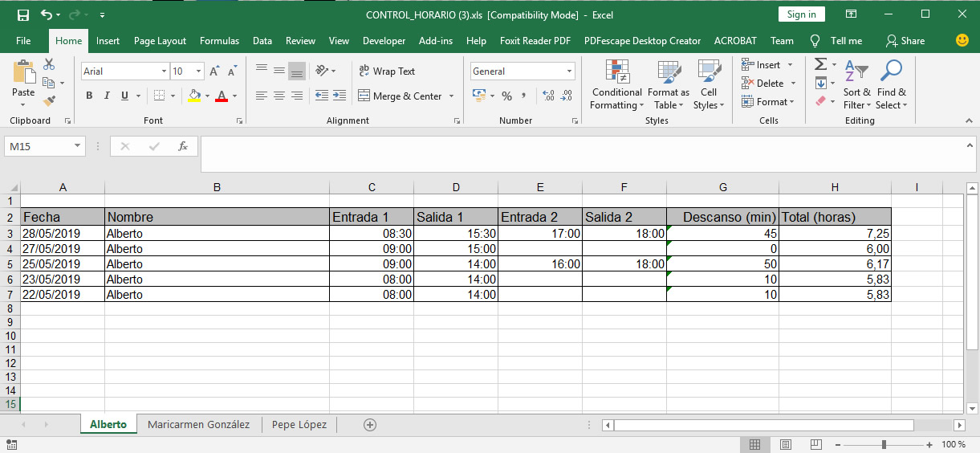This screenshot has height=453, width=980.
Task: Click the AutoSum sigma icon
Action: click(x=820, y=64)
